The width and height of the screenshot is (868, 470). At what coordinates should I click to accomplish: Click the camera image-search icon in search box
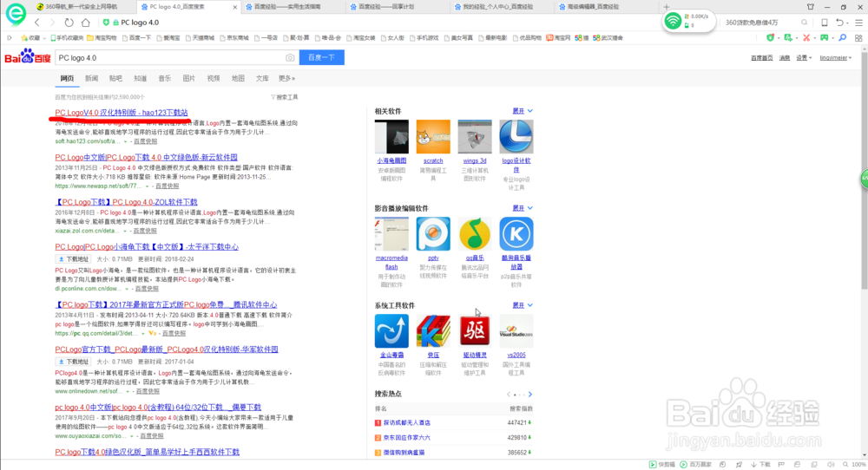coord(290,57)
